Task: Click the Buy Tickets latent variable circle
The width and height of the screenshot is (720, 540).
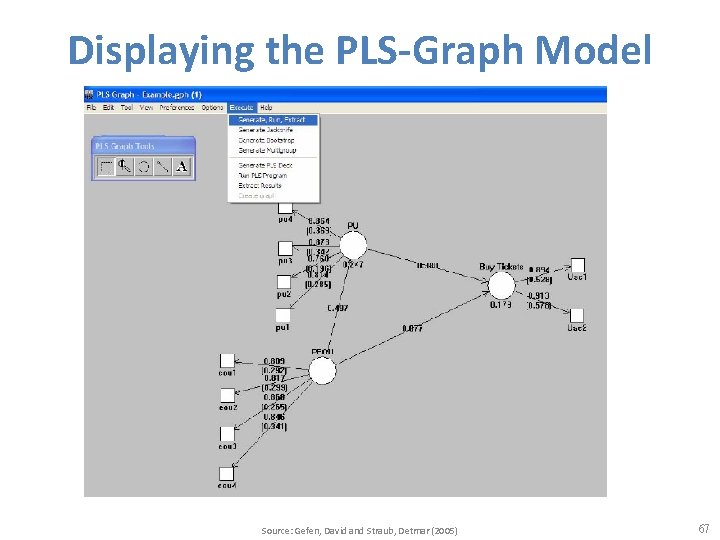Action: click(x=501, y=285)
